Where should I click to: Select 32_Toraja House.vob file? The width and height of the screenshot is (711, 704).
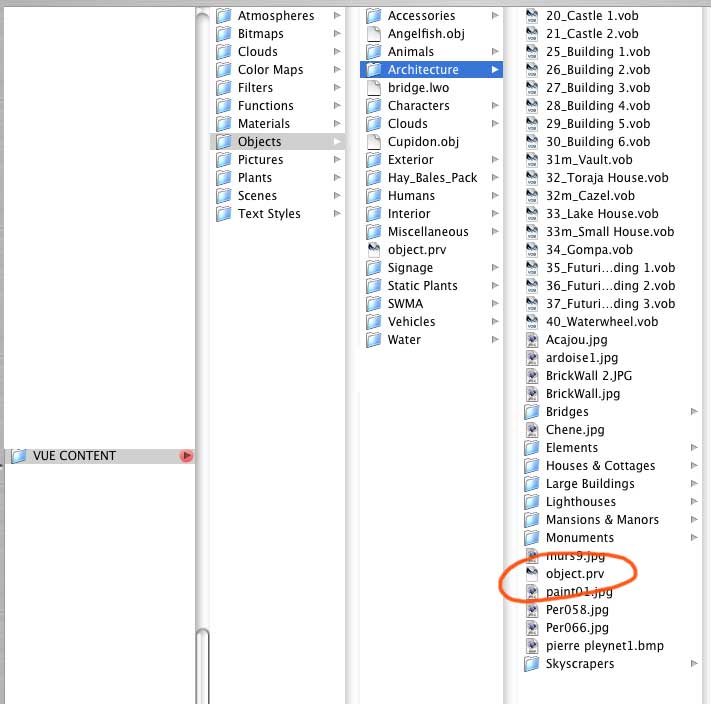point(607,178)
